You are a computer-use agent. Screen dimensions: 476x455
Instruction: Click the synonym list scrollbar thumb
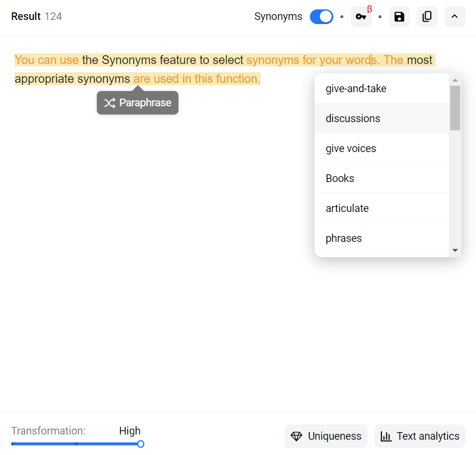(x=455, y=108)
